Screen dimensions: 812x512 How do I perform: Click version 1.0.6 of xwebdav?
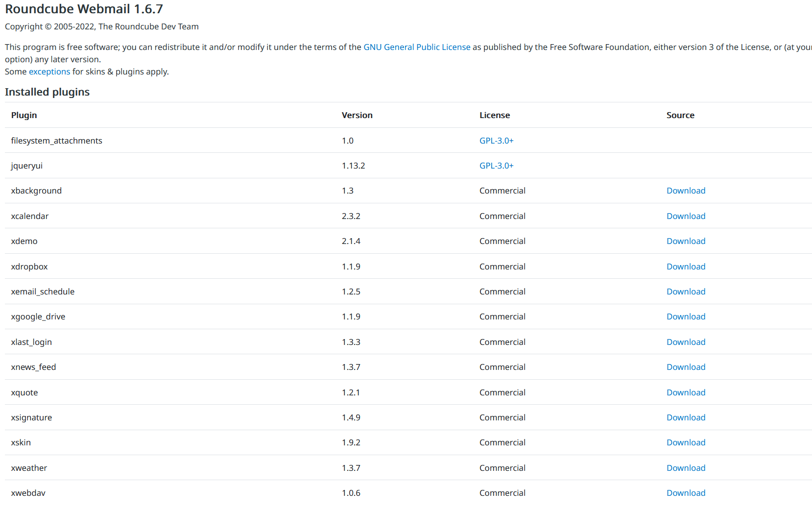coord(351,493)
